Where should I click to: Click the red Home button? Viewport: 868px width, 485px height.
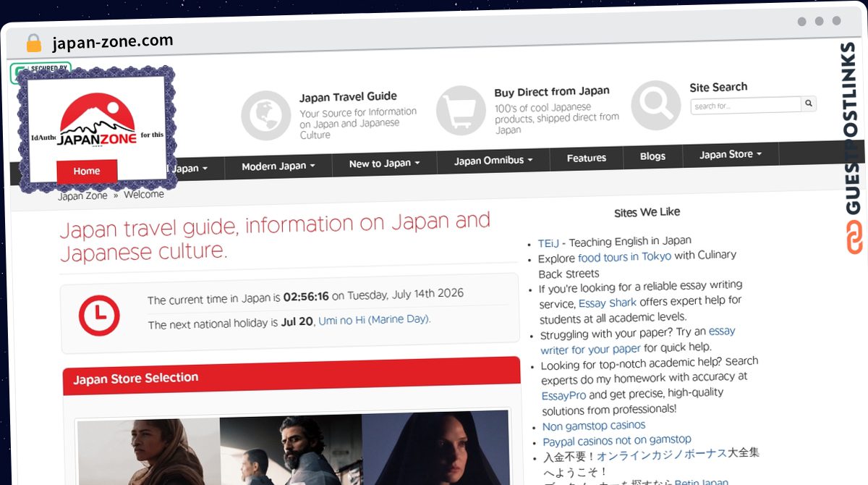point(87,172)
